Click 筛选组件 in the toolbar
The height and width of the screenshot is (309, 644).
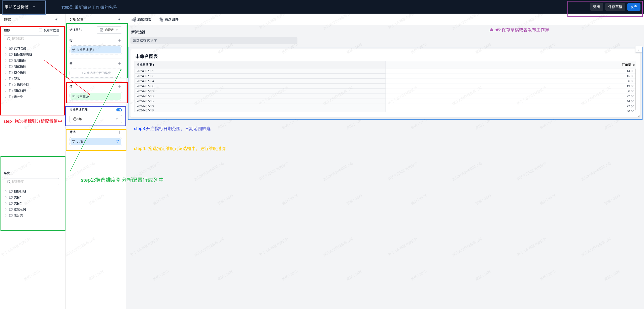pos(168,19)
